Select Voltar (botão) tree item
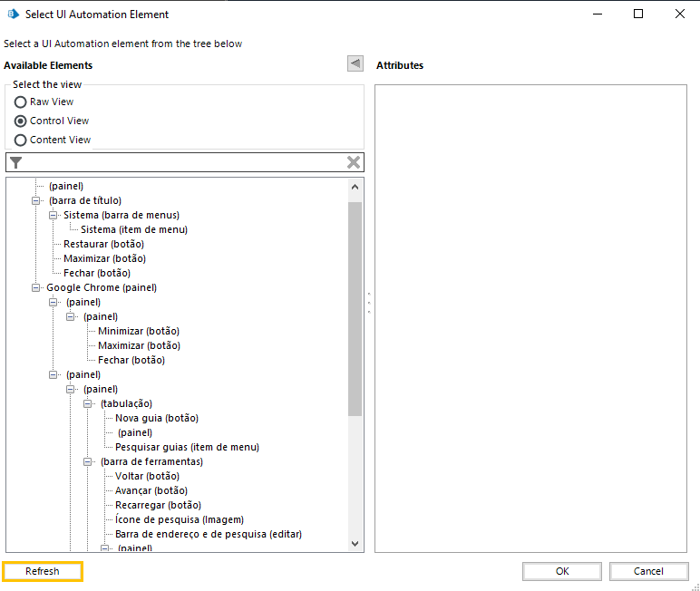 tap(147, 476)
